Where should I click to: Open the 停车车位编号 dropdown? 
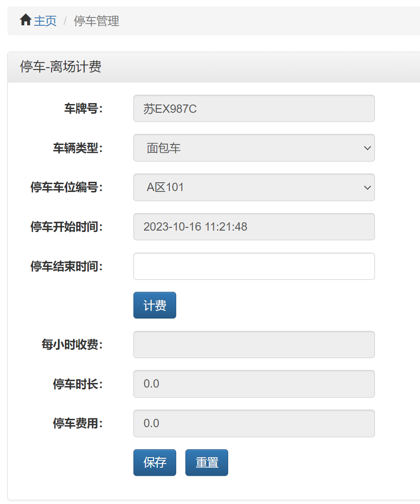point(253,187)
